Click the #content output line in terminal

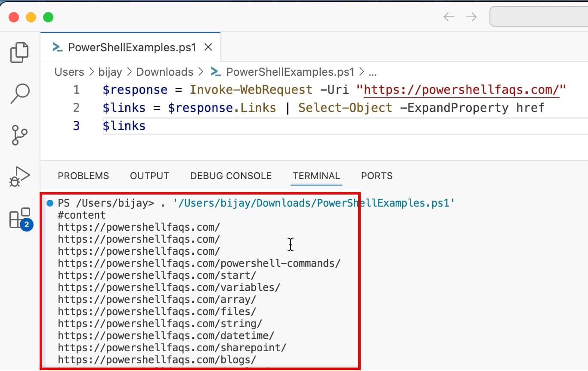(82, 215)
